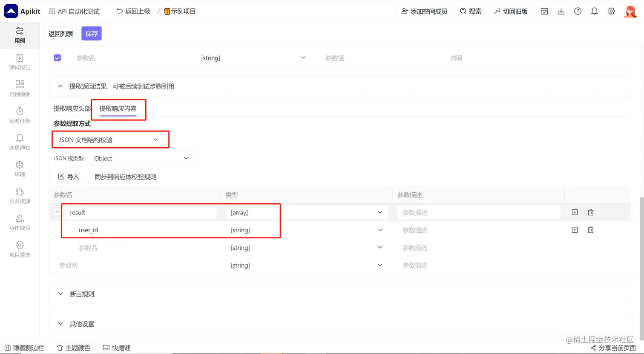
Task: Switch back with 切回旧版
Action: pos(511,11)
